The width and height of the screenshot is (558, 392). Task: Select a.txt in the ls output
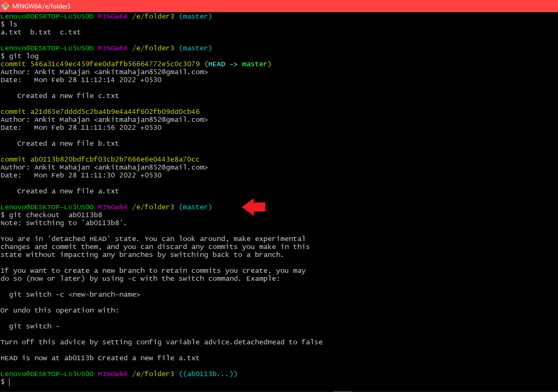11,32
